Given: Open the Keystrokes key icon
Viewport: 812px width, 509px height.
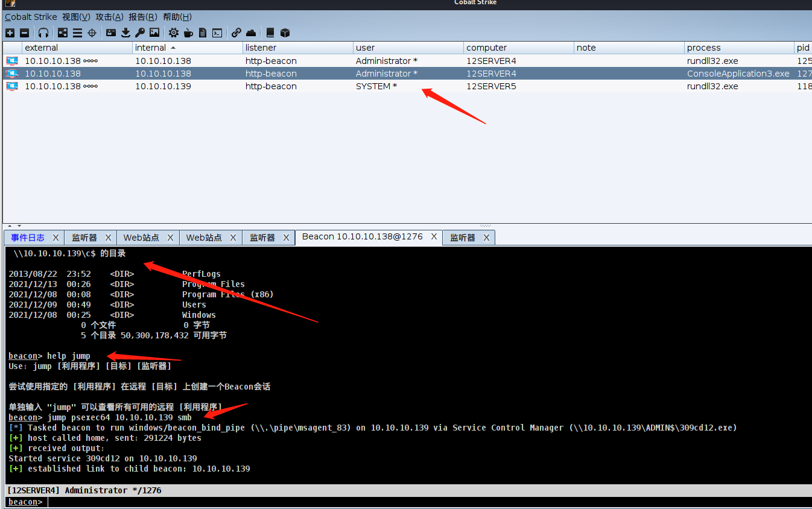Looking at the screenshot, I should pyautogui.click(x=140, y=33).
